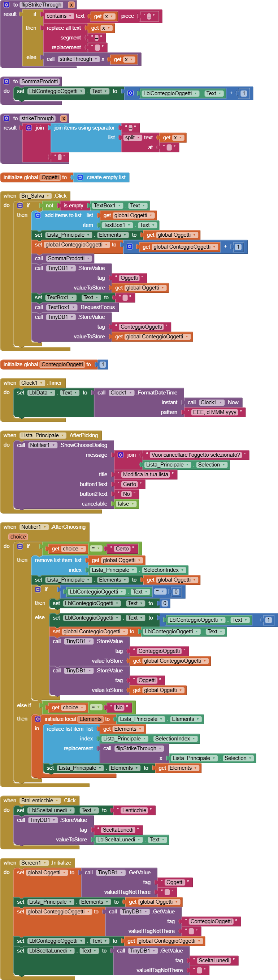Click the gear on the Notifier message join block
Image resolution: width=278 pixels, height=980 pixels.
121,455
